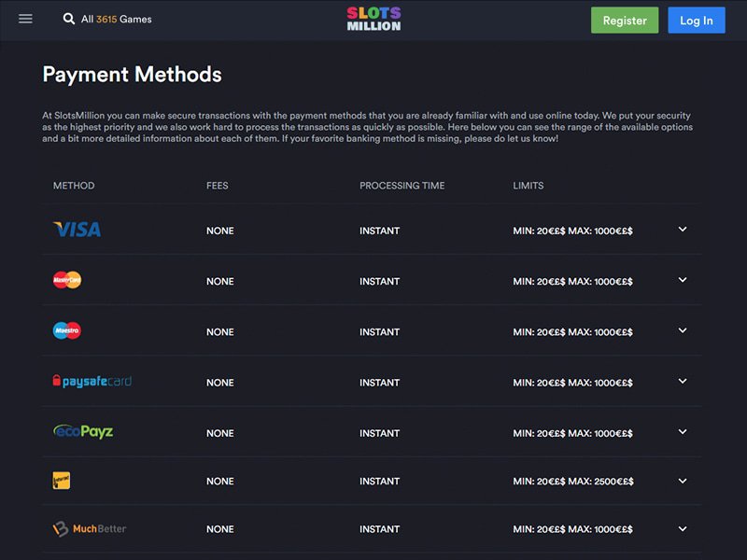Click INSTANT in the paysafecard row
The height and width of the screenshot is (560, 747).
coord(380,383)
